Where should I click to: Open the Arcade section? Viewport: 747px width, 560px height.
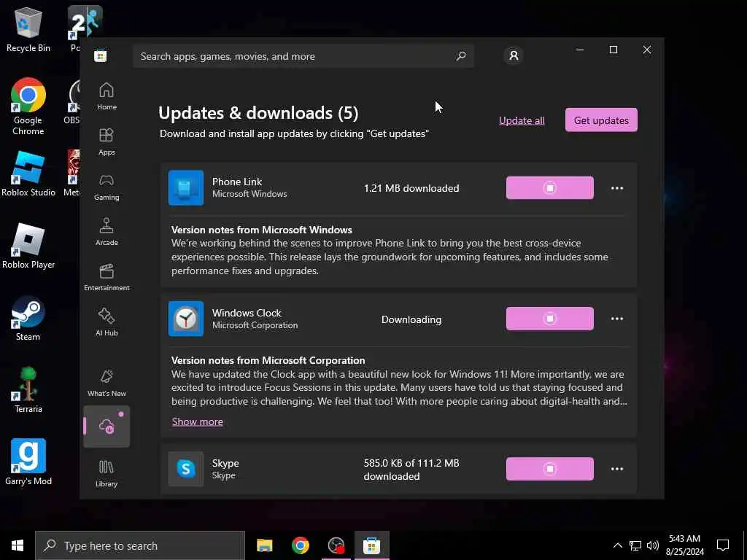pos(107,232)
